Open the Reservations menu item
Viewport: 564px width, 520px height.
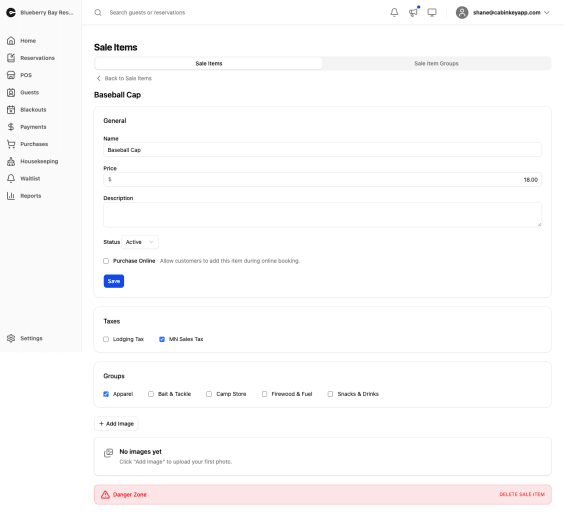click(x=37, y=58)
